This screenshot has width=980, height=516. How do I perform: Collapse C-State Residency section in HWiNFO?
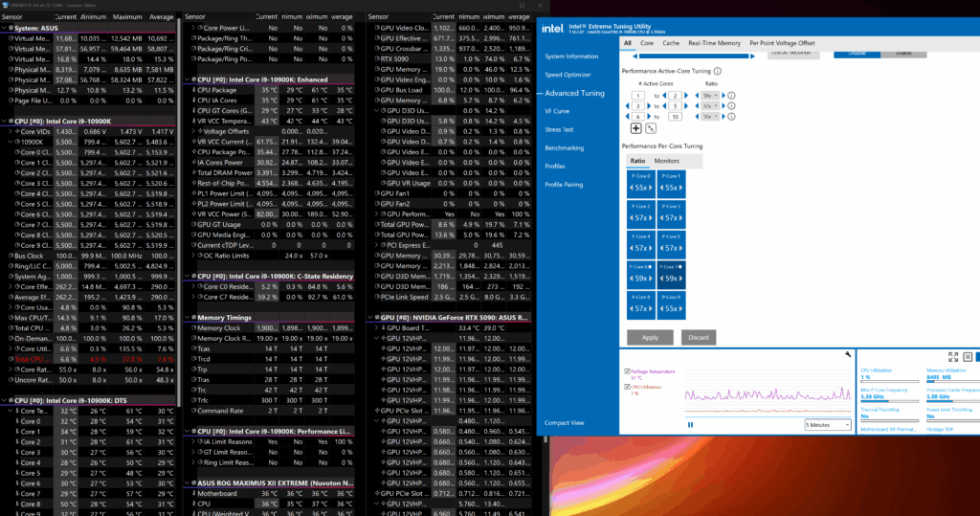[187, 277]
